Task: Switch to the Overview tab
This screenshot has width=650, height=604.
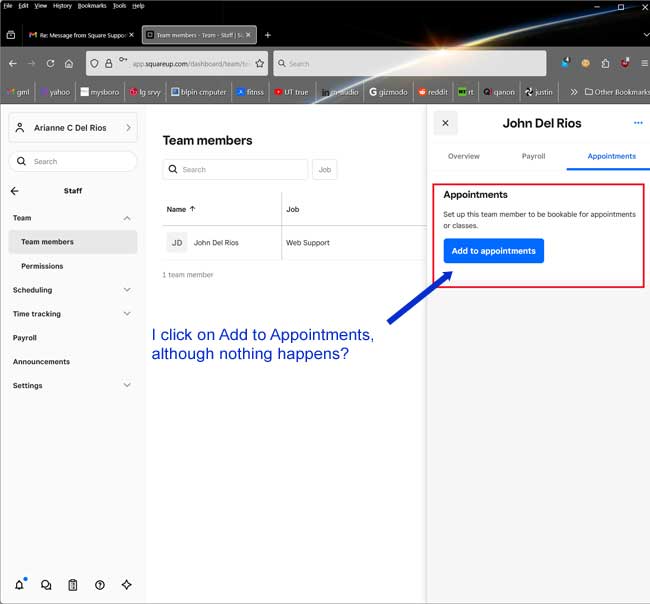Action: pos(463,156)
